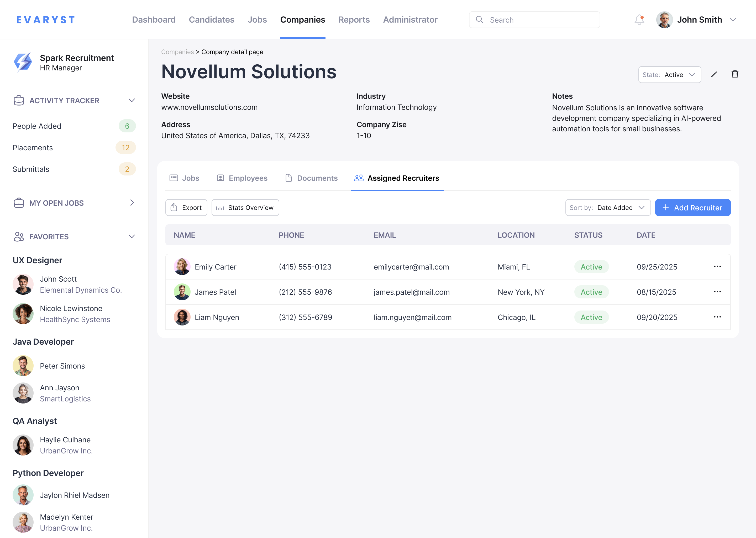Open the three-dot menu for Emily Carter
Viewport: 756px width, 538px height.
(718, 267)
